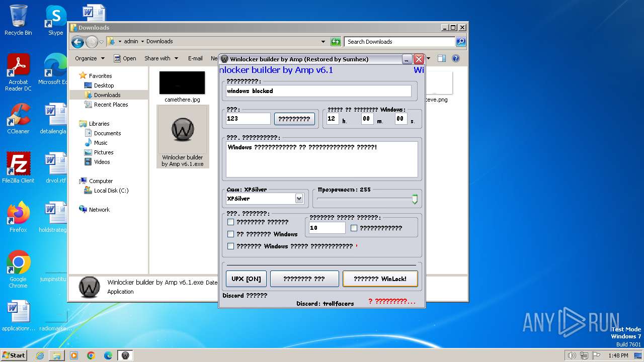
Task: Open the Skype desktop shortcut
Action: [x=55, y=20]
